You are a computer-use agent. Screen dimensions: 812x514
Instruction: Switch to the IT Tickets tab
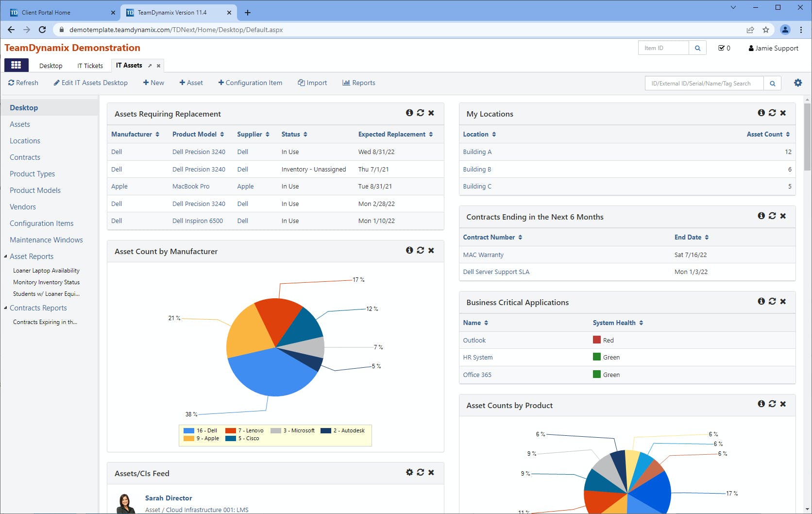pos(90,66)
